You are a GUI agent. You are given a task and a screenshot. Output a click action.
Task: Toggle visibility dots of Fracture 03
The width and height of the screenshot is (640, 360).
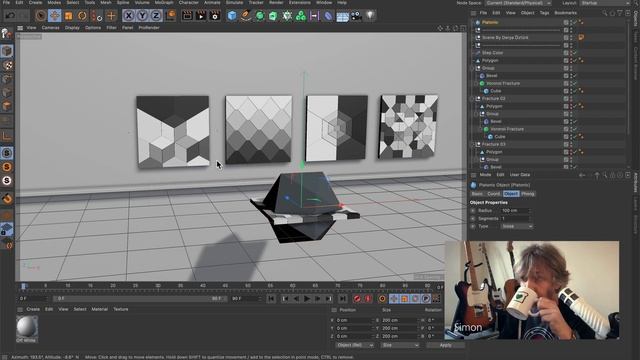click(571, 144)
